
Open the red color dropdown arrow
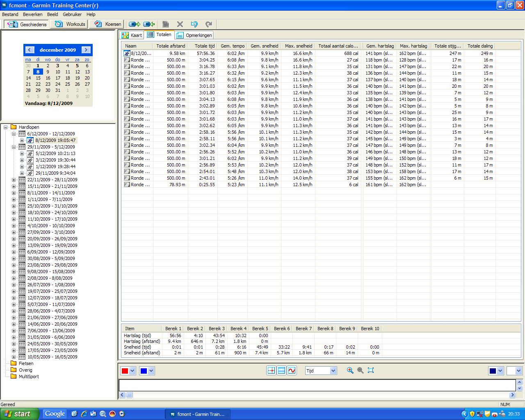pyautogui.click(x=132, y=371)
